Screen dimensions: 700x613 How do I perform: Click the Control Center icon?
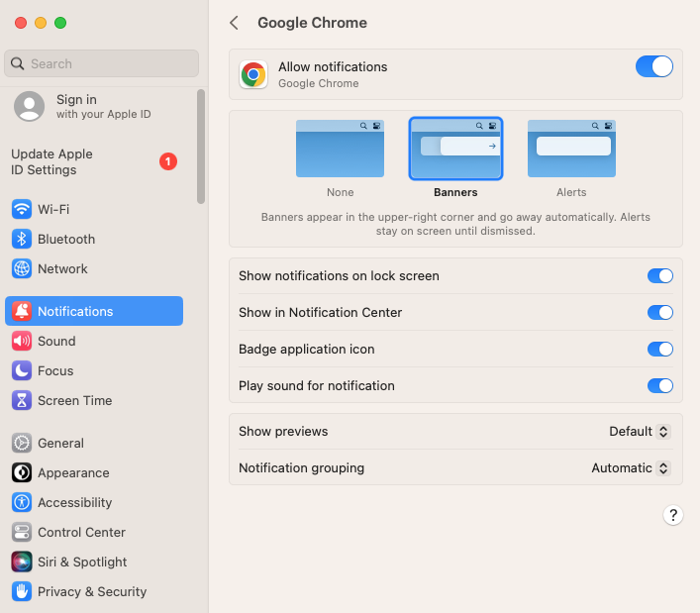tap(22, 532)
